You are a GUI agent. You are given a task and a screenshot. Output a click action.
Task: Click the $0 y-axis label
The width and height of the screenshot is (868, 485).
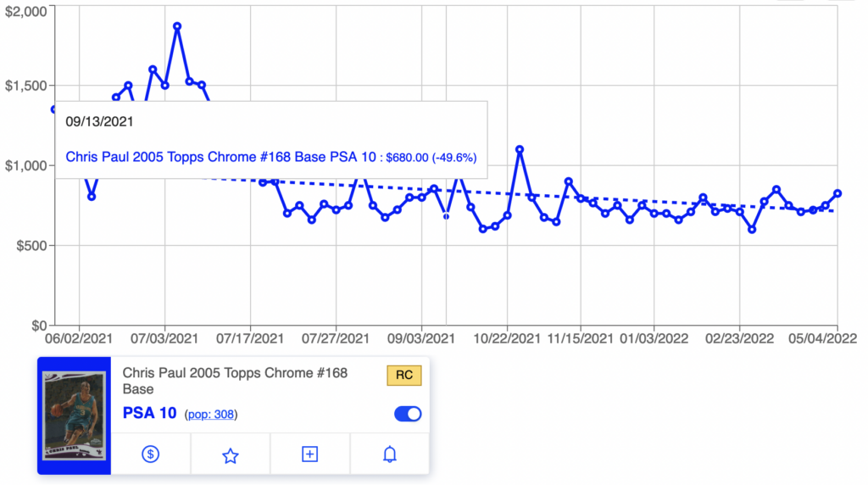[x=39, y=326]
